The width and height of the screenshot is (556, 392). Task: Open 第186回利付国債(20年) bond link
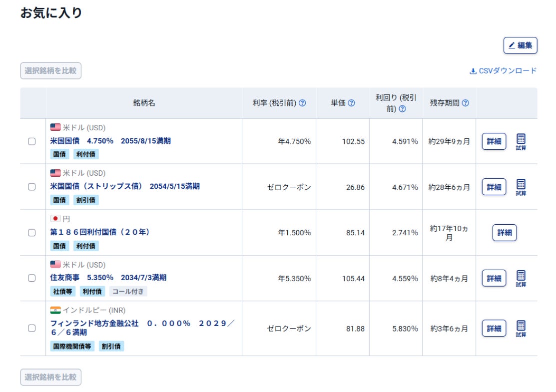(100, 232)
